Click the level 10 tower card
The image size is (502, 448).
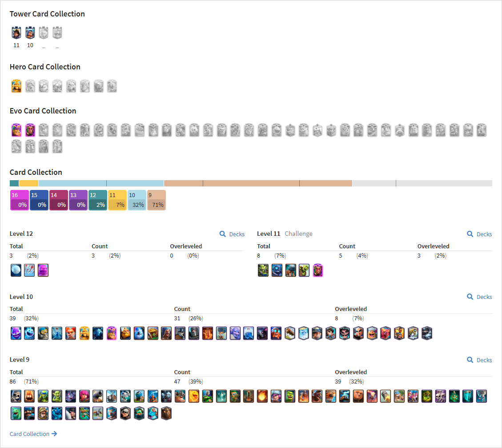point(30,32)
